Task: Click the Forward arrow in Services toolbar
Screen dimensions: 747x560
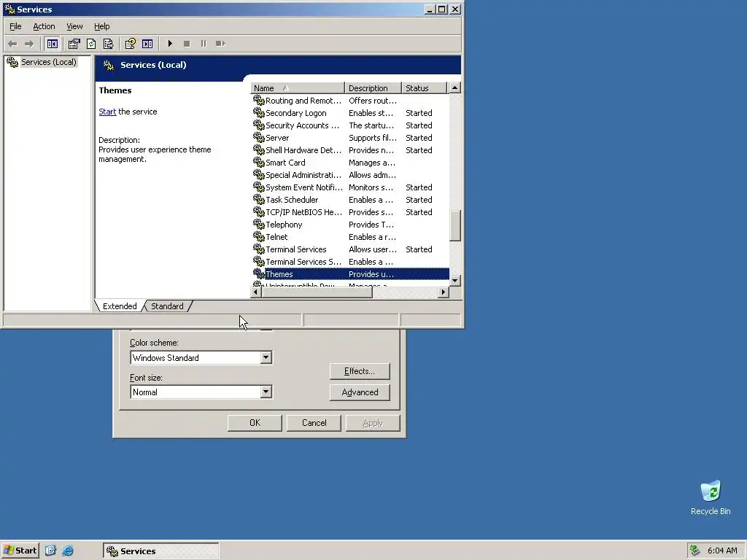Action: pos(29,44)
